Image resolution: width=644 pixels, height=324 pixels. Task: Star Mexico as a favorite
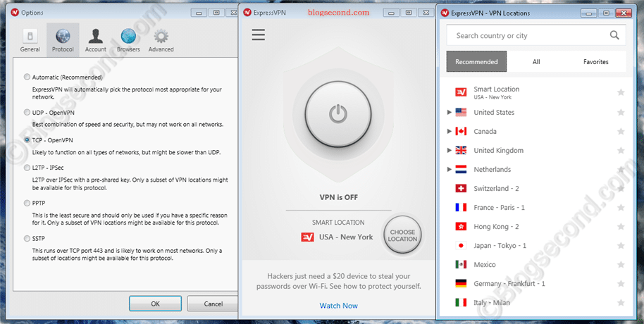pyautogui.click(x=621, y=264)
